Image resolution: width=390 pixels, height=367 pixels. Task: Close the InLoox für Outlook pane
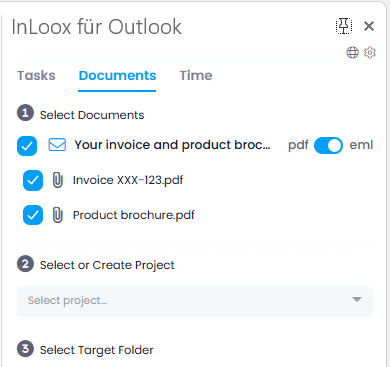tap(369, 26)
